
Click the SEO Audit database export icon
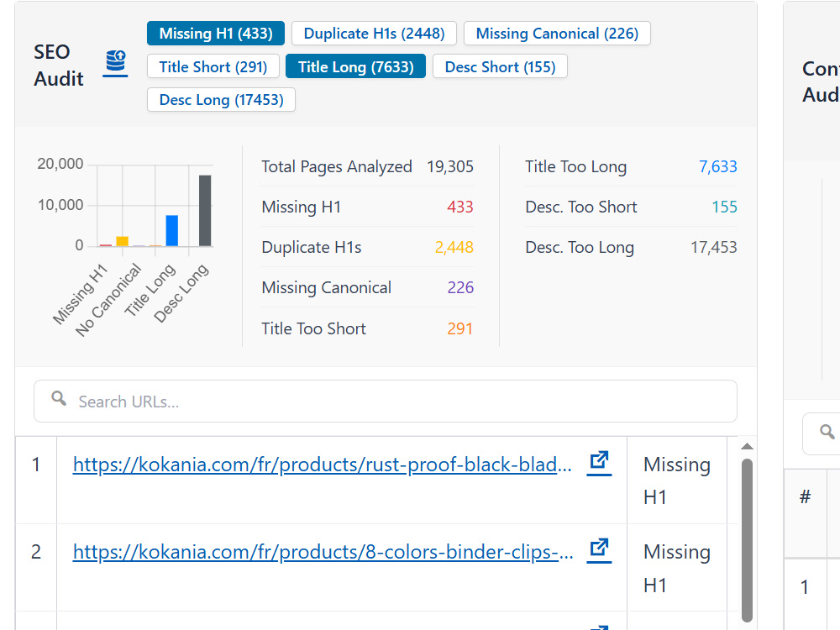coord(115,63)
